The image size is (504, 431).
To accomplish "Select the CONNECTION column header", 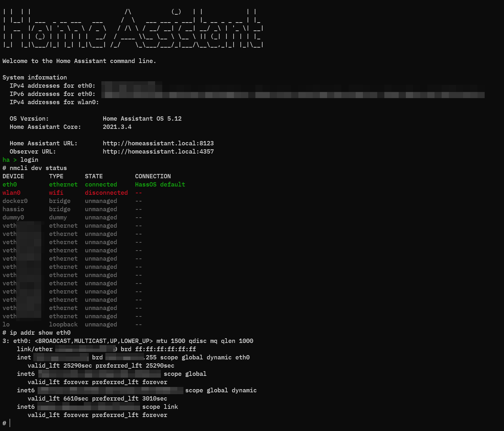I will pyautogui.click(x=153, y=176).
